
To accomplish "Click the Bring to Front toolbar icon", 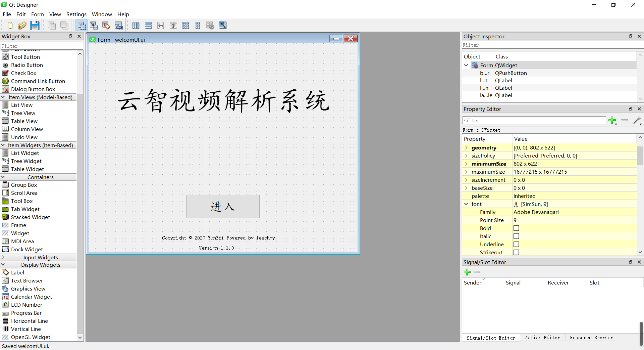I will coord(52,26).
